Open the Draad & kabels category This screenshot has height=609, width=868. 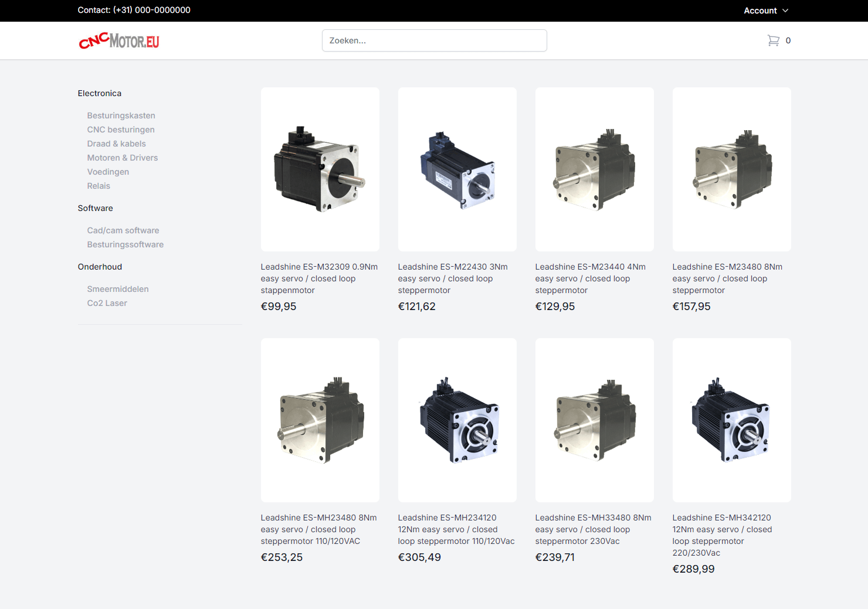coord(117,144)
